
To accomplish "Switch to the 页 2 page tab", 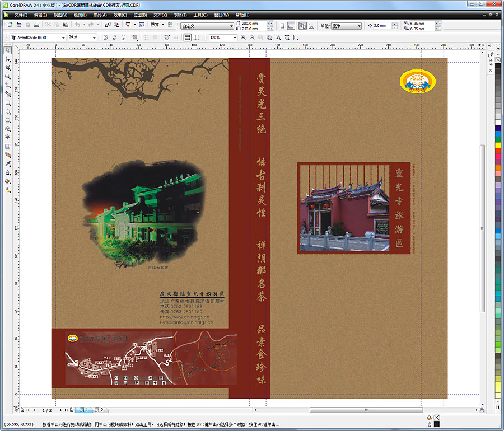I will 99,410.
